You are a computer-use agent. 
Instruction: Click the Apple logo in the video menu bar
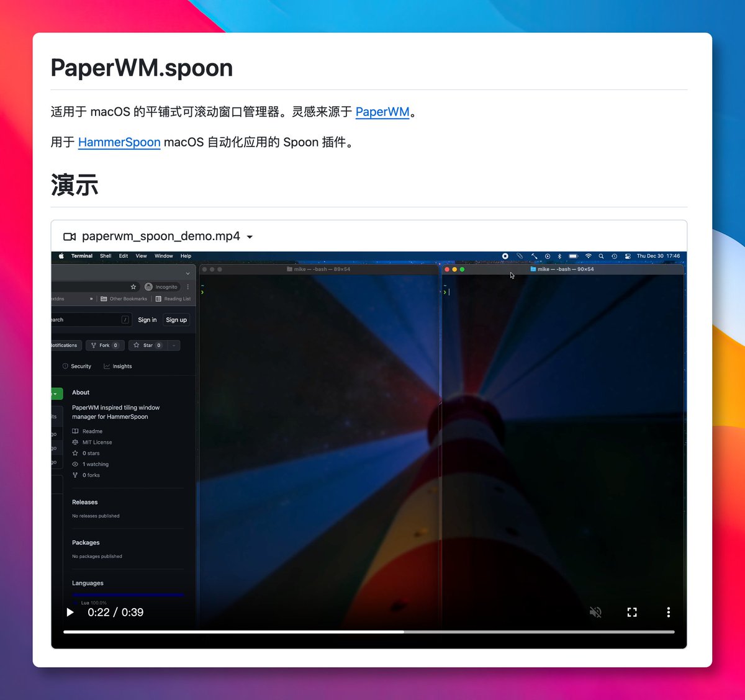point(61,256)
